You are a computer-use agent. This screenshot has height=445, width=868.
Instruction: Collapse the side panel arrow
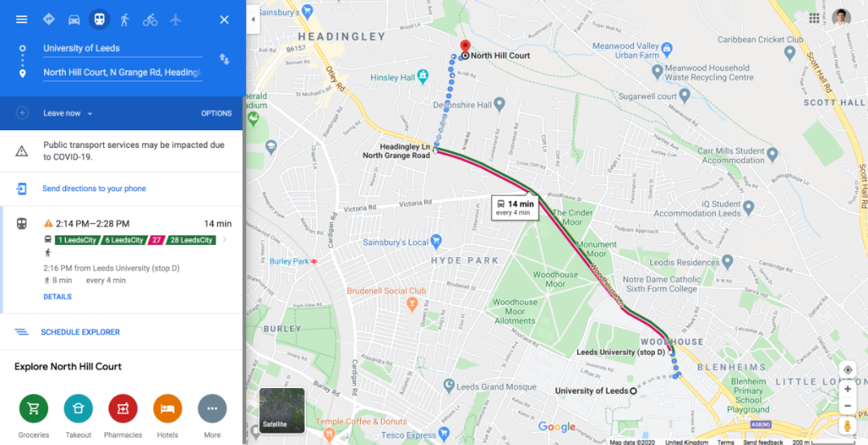tap(253, 19)
